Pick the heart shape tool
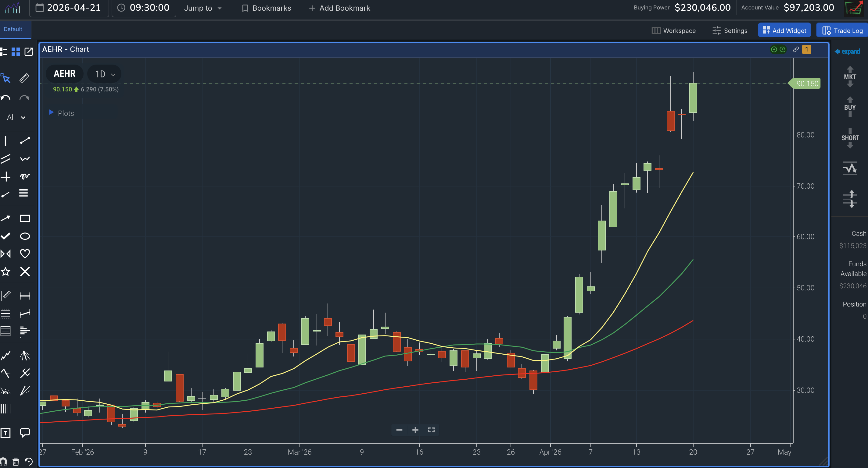 [25, 253]
